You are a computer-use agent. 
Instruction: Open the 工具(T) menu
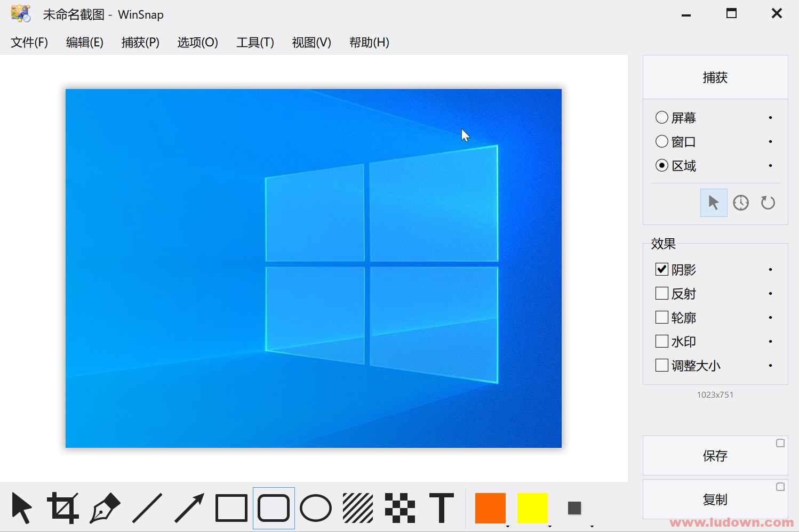coord(255,42)
